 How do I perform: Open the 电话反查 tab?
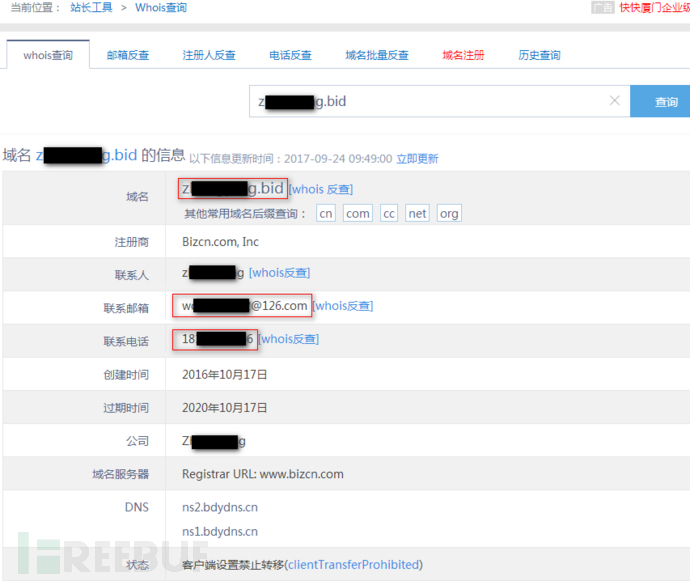(x=290, y=55)
